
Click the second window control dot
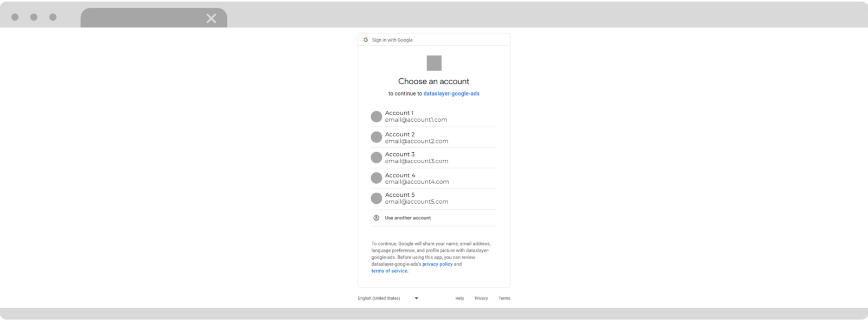click(x=34, y=17)
